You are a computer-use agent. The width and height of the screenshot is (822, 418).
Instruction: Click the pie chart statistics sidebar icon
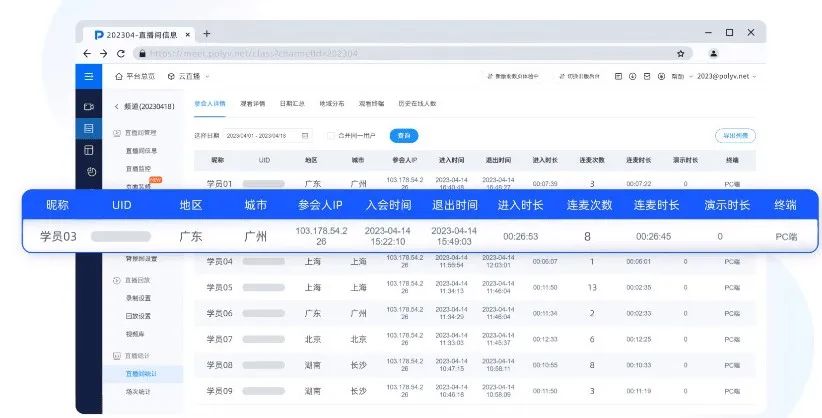tap(88, 172)
